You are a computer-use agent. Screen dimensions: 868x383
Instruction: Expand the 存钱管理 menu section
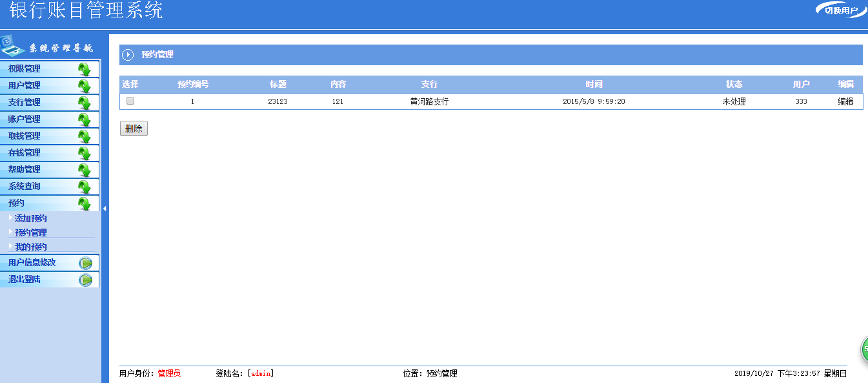point(50,152)
